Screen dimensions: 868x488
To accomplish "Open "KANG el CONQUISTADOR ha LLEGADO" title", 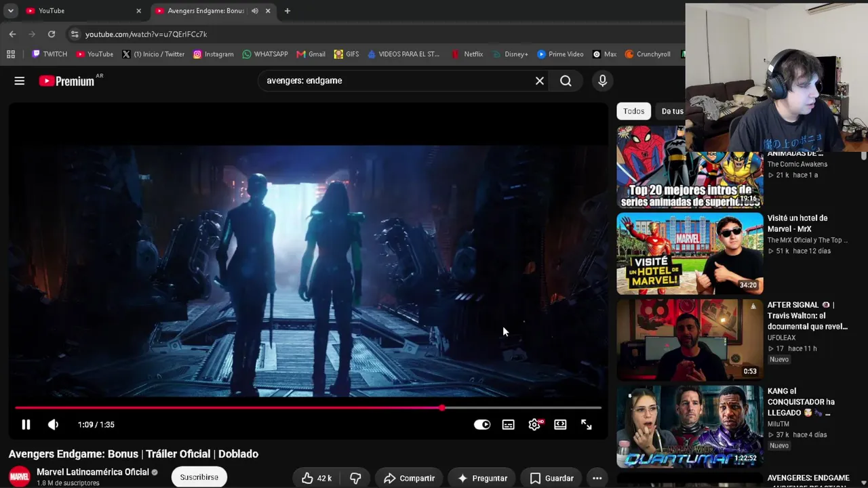I will click(x=801, y=402).
